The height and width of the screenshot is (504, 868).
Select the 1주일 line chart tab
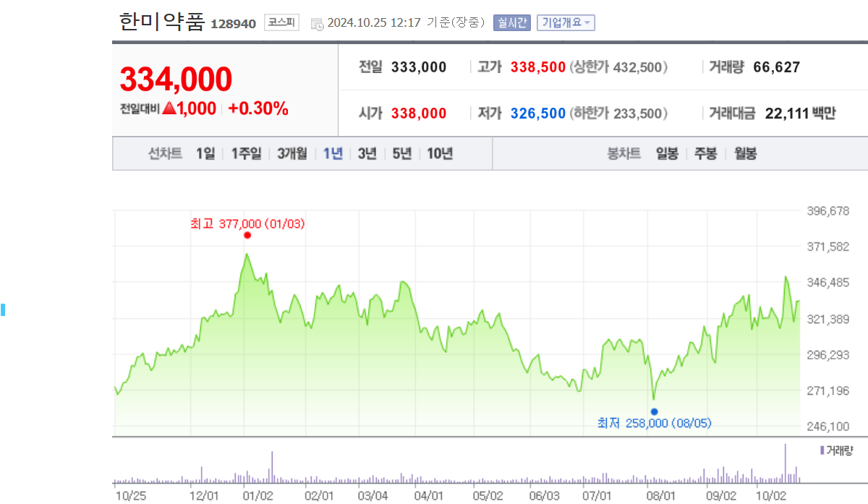246,153
